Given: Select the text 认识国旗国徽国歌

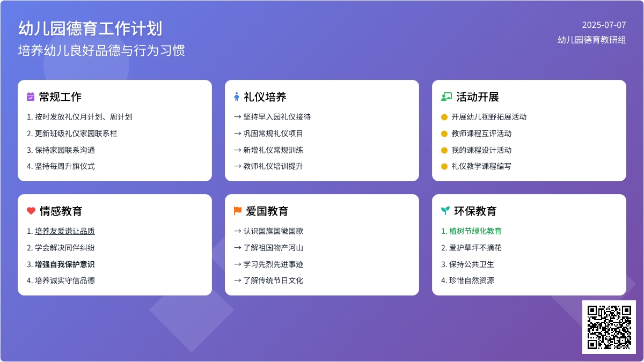Looking at the screenshot, I should point(273,231).
